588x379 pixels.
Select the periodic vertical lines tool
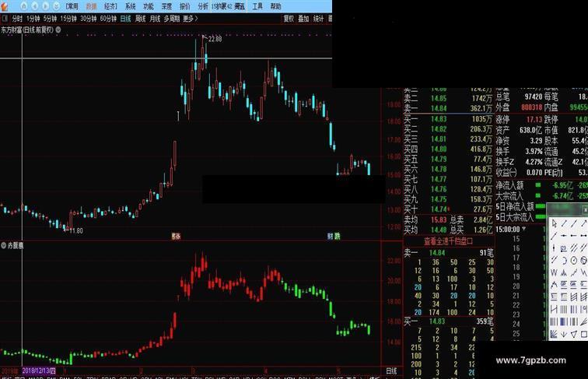(564, 309)
